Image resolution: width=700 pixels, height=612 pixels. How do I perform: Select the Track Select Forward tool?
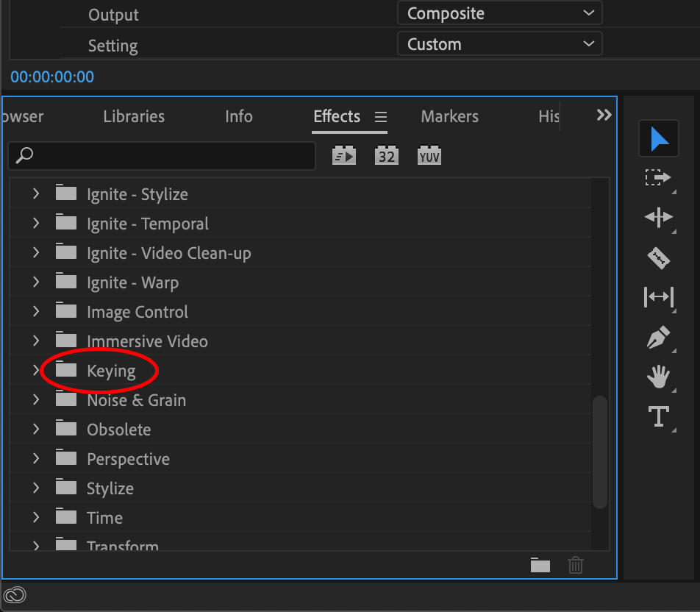pyautogui.click(x=658, y=178)
